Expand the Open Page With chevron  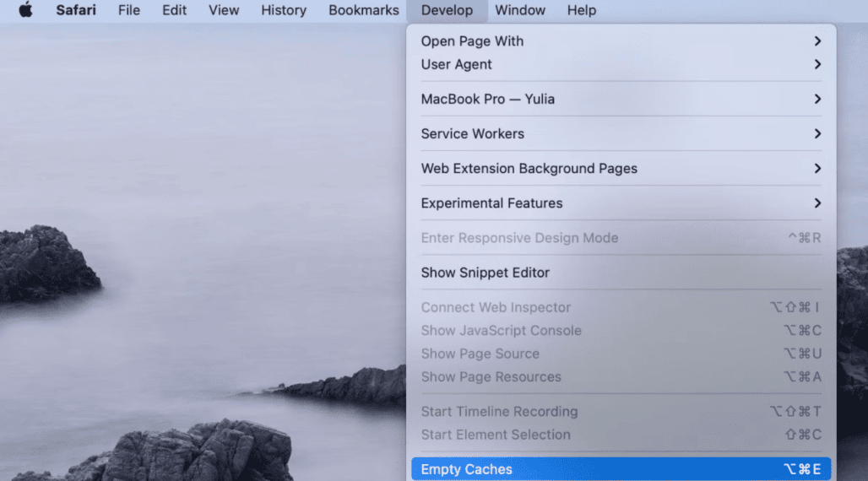[x=817, y=41]
